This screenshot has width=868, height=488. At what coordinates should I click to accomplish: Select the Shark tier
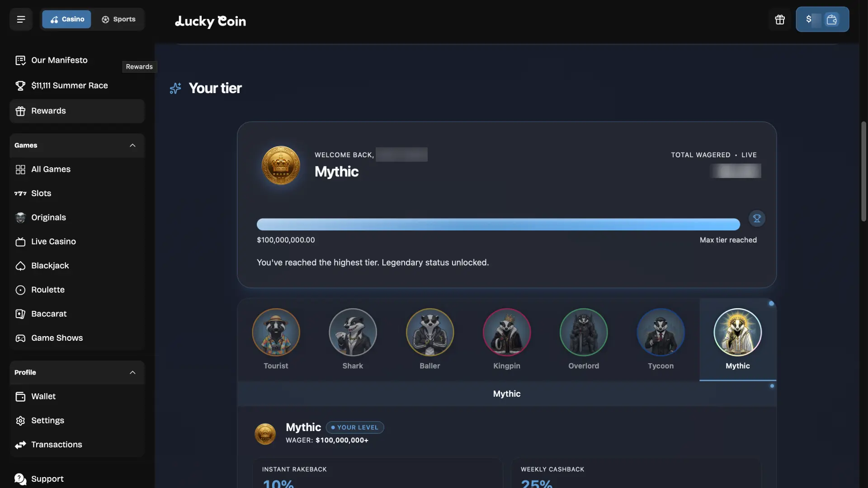(x=353, y=339)
